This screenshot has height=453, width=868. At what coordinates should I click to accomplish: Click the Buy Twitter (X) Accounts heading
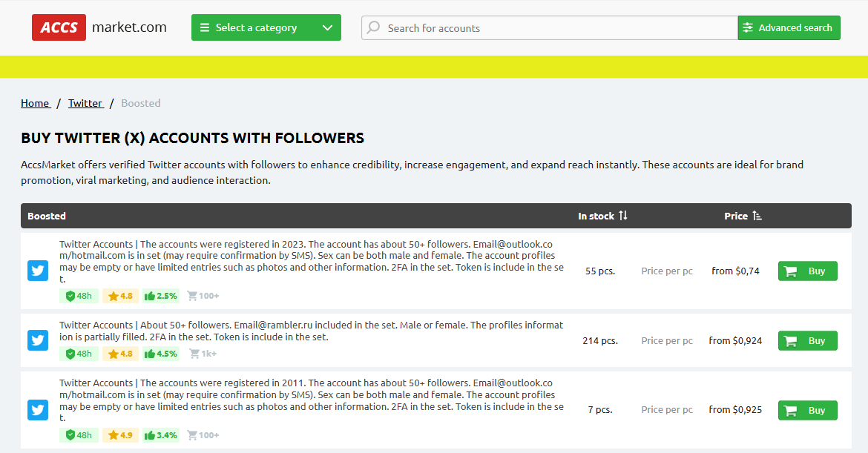coord(193,138)
